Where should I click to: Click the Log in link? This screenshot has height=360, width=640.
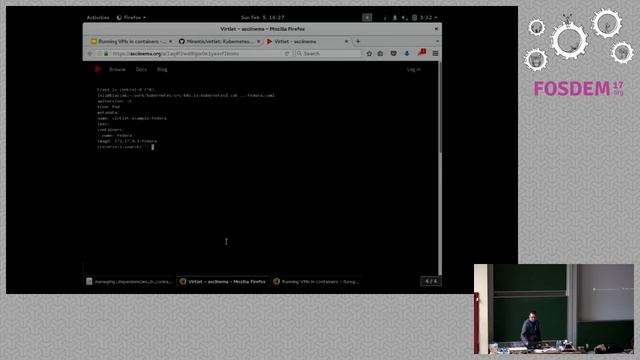click(413, 69)
